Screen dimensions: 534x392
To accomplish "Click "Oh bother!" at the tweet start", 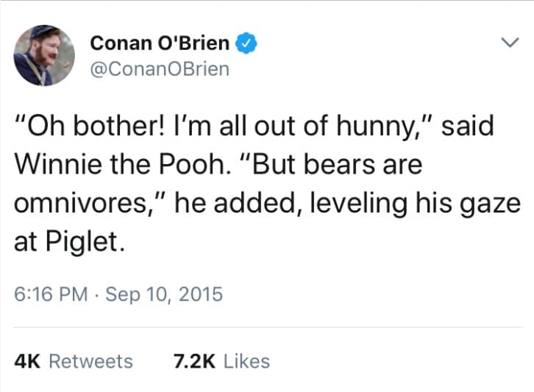I will 87,126.
